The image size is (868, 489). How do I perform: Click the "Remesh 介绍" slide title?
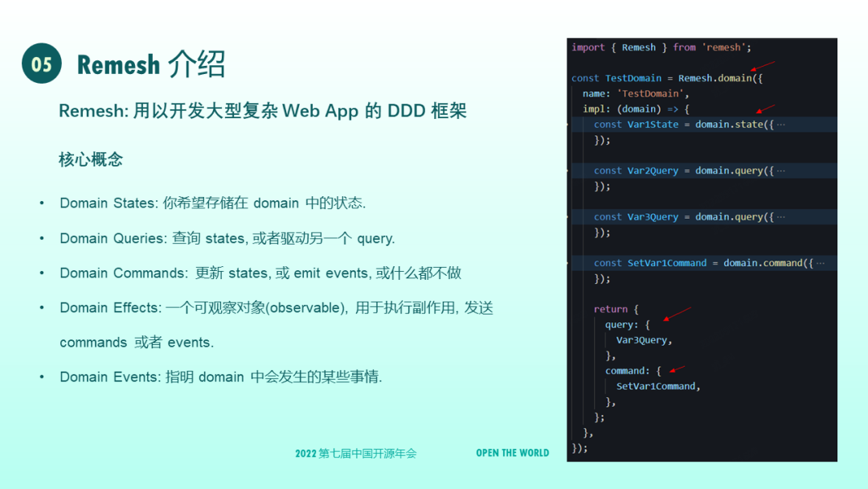point(150,64)
